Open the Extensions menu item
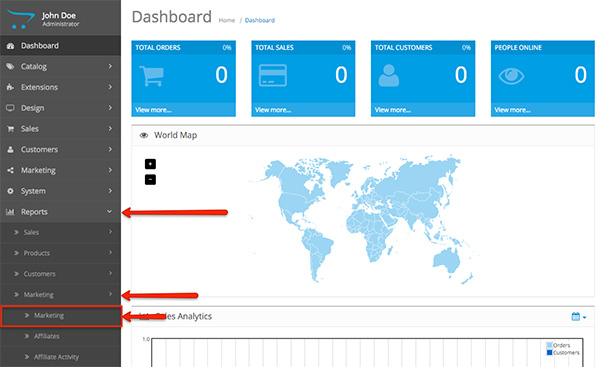 [60, 87]
